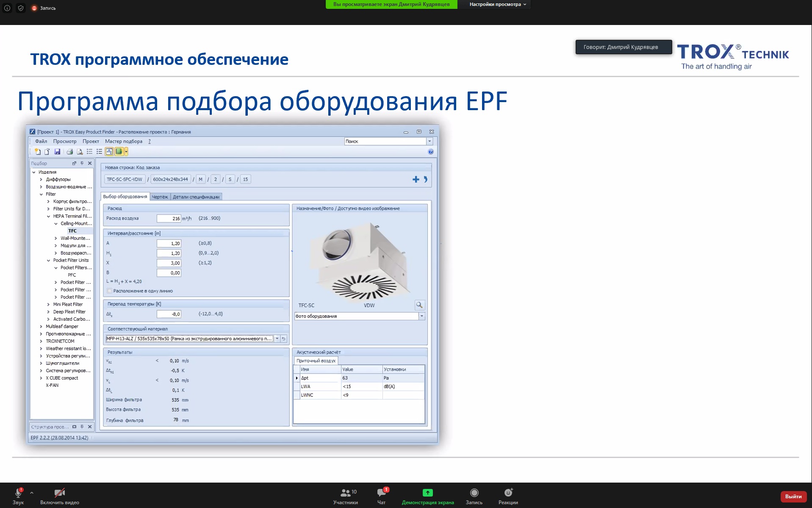
Task: Click the dotted list view toolbar icon
Action: [x=89, y=152]
